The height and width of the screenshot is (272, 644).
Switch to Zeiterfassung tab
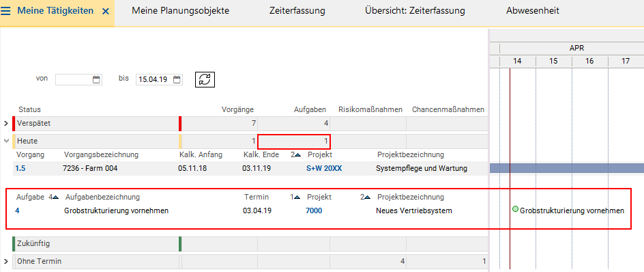click(x=297, y=11)
